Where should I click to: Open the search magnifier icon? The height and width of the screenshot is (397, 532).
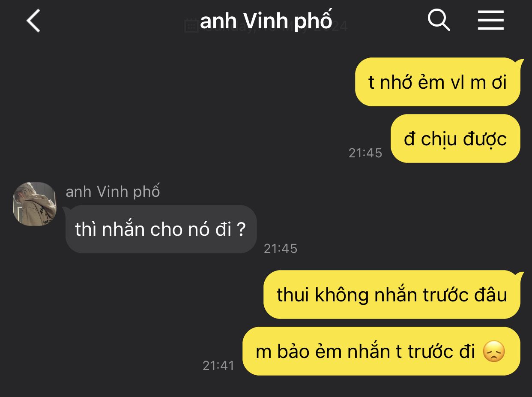pyautogui.click(x=439, y=20)
